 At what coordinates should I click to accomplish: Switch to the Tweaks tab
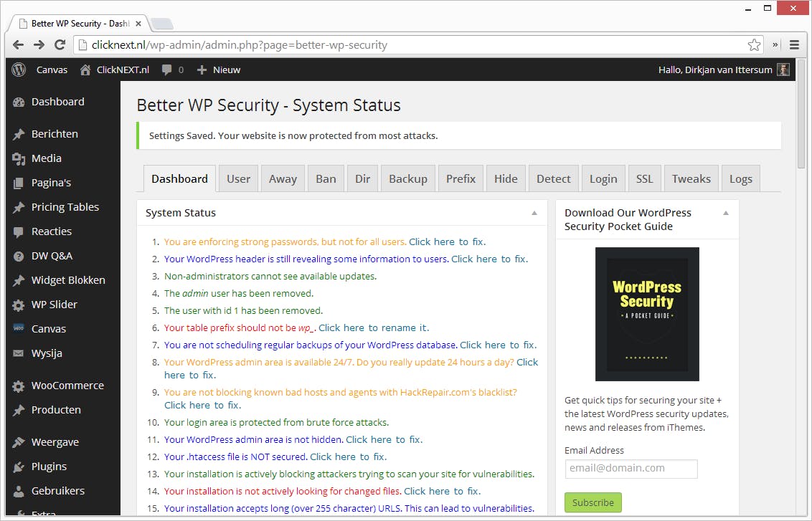pyautogui.click(x=691, y=179)
